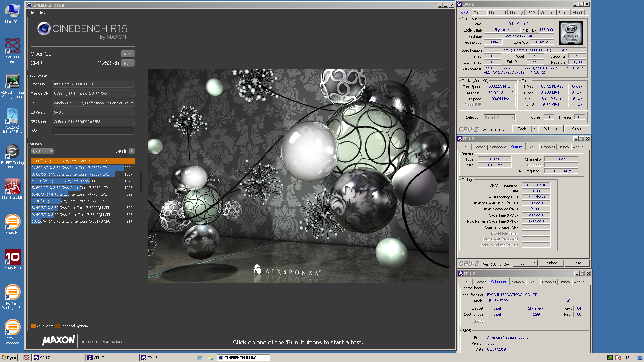Select Core i5-3317U ranking row

pyautogui.click(x=82, y=221)
